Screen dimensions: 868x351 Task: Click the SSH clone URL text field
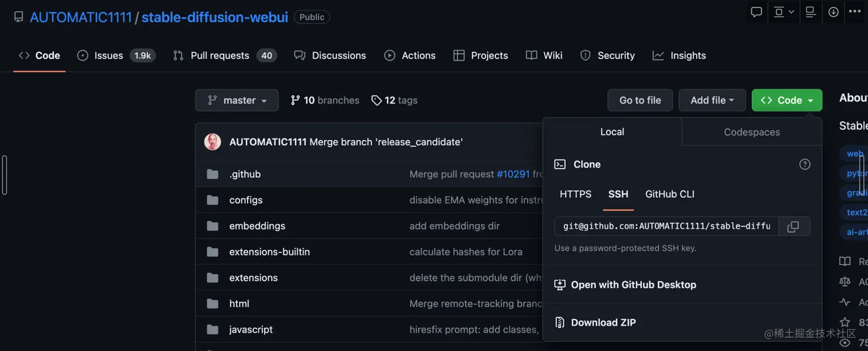click(x=666, y=226)
